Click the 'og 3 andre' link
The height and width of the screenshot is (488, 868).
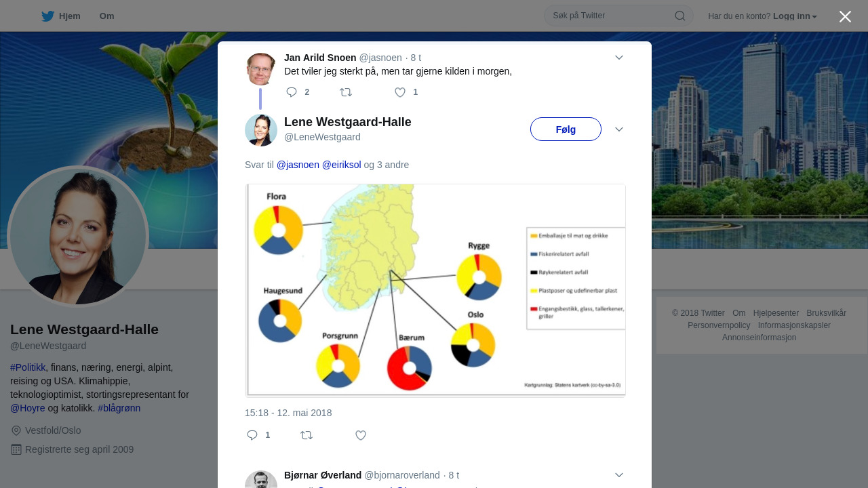coord(387,165)
